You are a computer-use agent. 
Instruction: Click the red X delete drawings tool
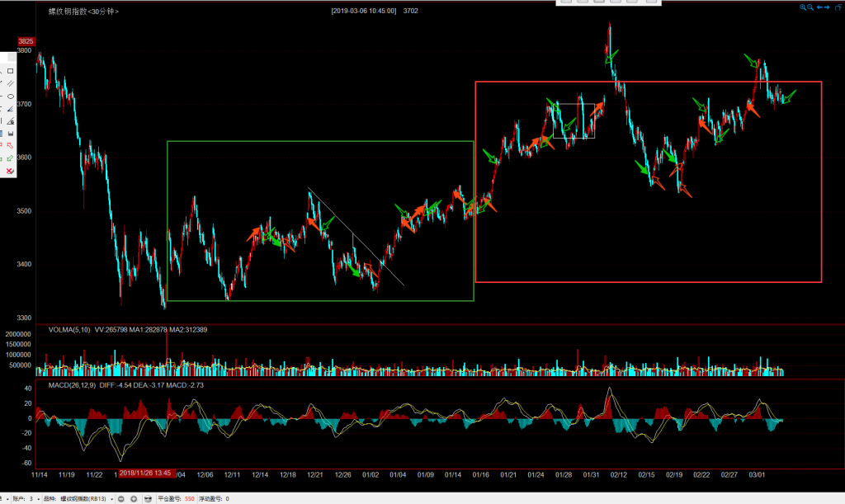[x=10, y=171]
